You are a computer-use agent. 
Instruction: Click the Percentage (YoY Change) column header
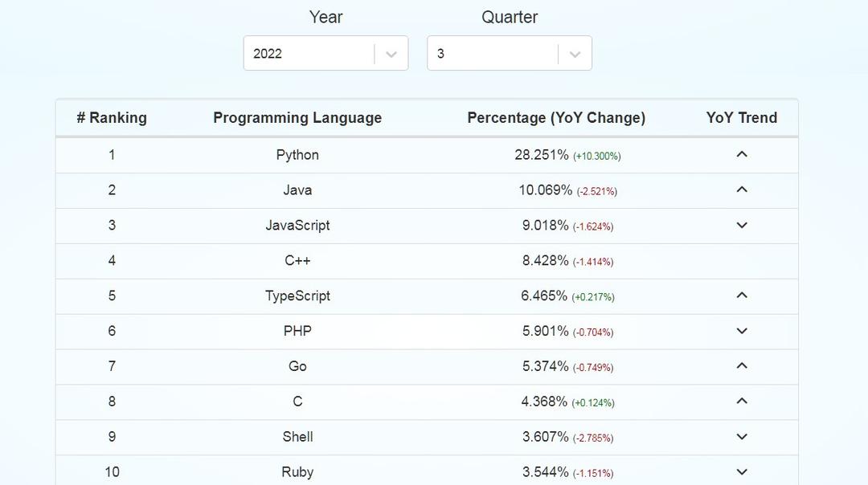tap(556, 118)
